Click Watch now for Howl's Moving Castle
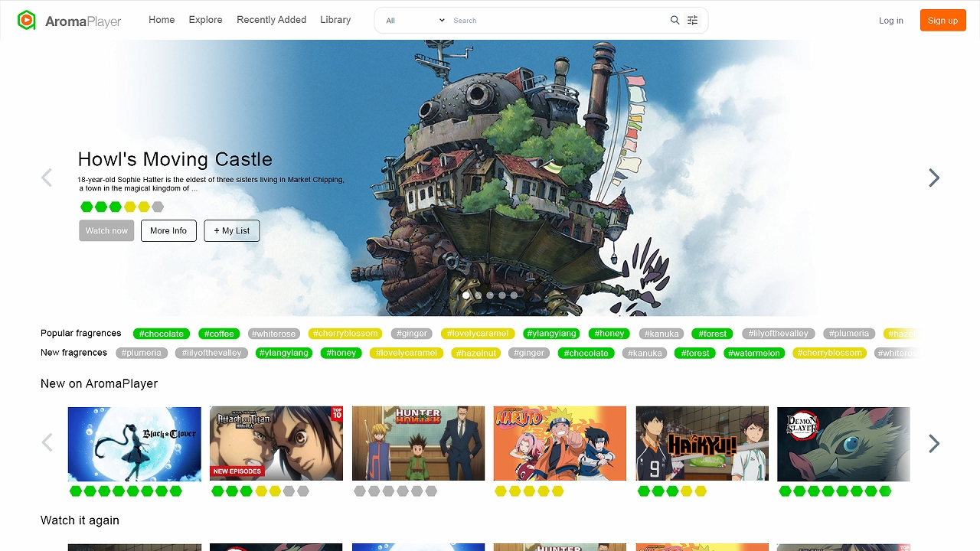This screenshot has width=980, height=551. click(x=106, y=230)
